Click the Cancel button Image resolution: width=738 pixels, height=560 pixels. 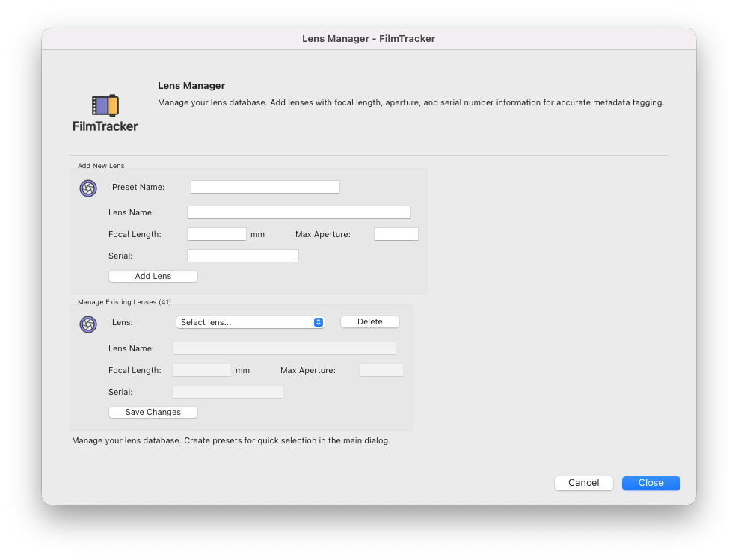583,482
